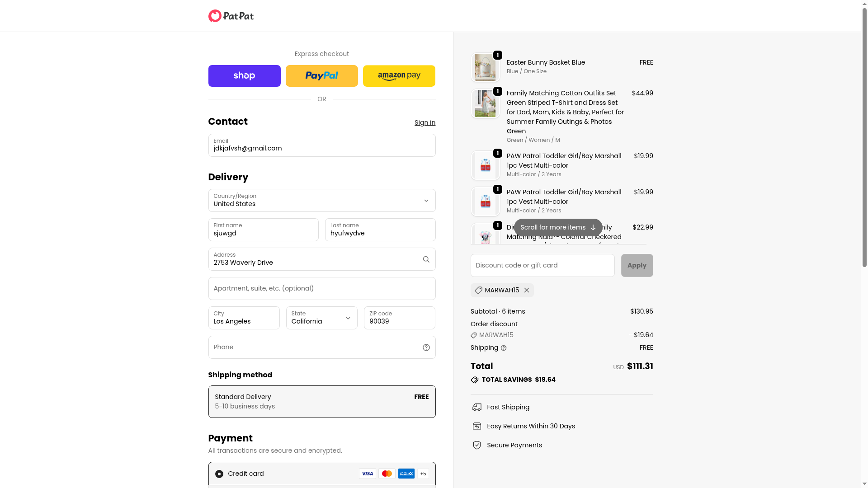
Task: Choose Amazon Pay express checkout
Action: pyautogui.click(x=399, y=76)
